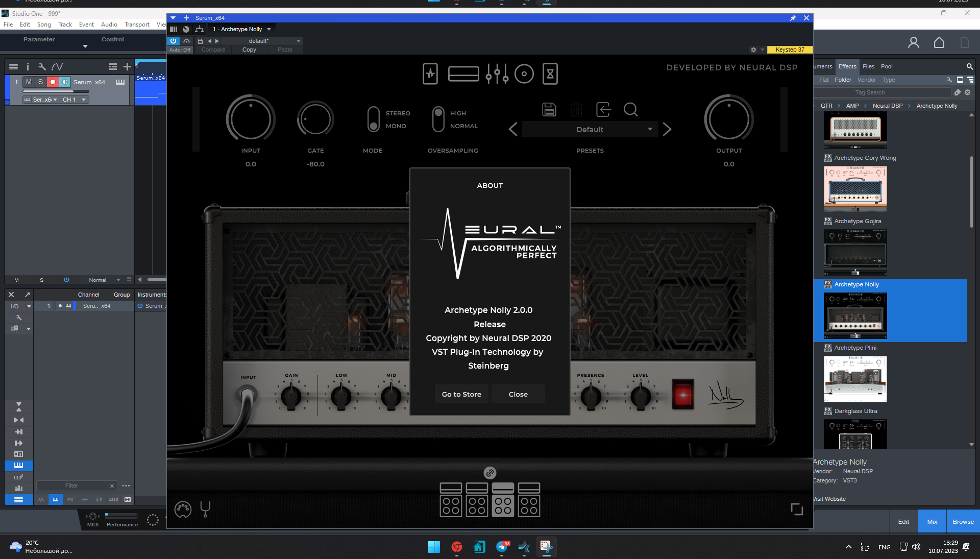Click the save preset floppy icon
The image size is (980, 559).
point(549,109)
